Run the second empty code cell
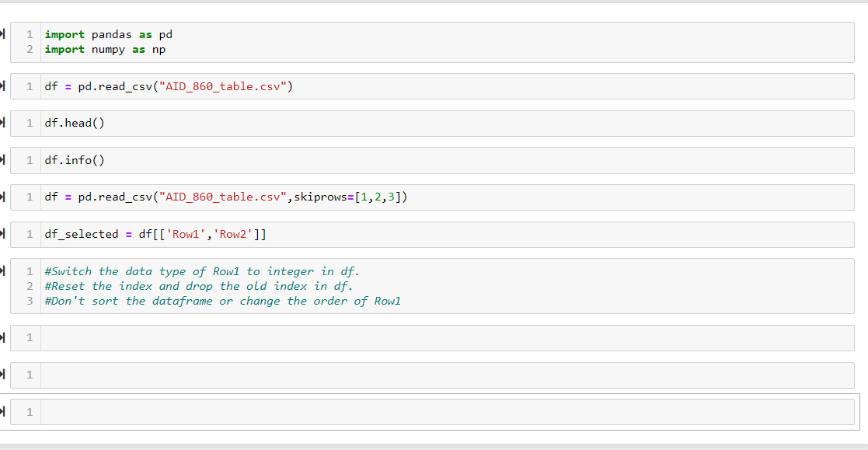Image resolution: width=868 pixels, height=450 pixels. click(3, 375)
